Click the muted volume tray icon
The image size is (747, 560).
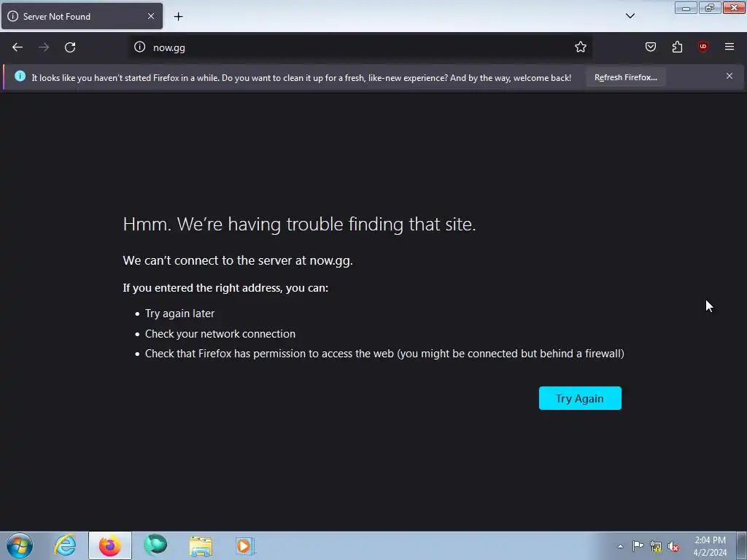click(x=673, y=547)
